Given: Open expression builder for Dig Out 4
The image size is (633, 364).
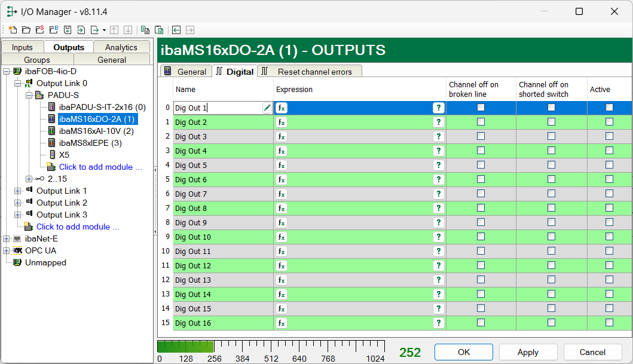Looking at the screenshot, I should pyautogui.click(x=282, y=151).
